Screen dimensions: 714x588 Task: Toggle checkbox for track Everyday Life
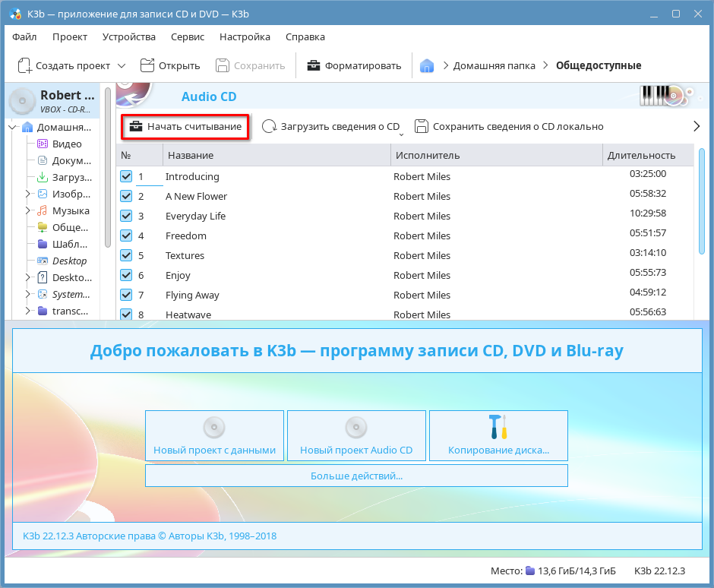[127, 217]
